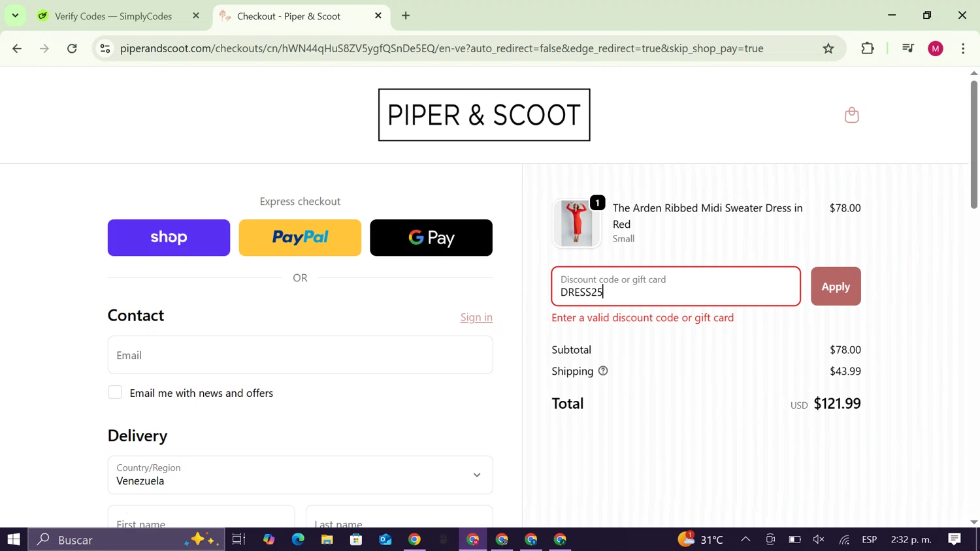This screenshot has height=551, width=980.
Task: Select the Checkout - Piper & Scoot tab
Action: [x=289, y=16]
